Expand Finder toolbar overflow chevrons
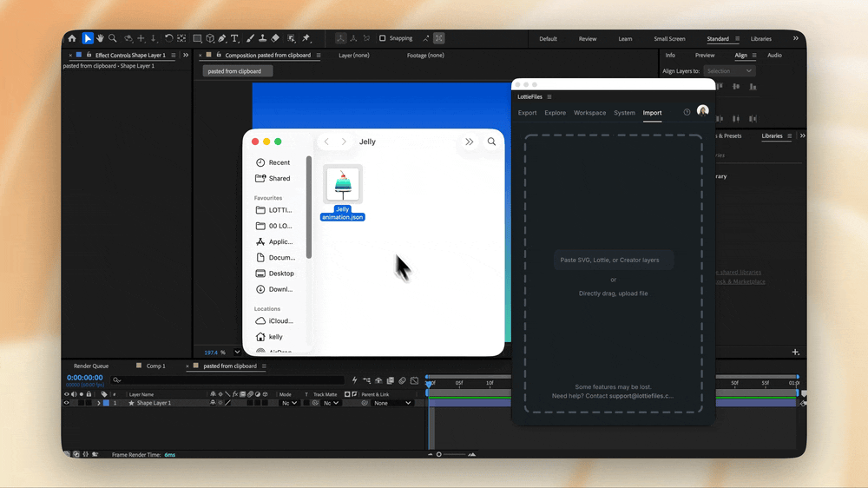Viewport: 868px width, 488px height. click(470, 142)
